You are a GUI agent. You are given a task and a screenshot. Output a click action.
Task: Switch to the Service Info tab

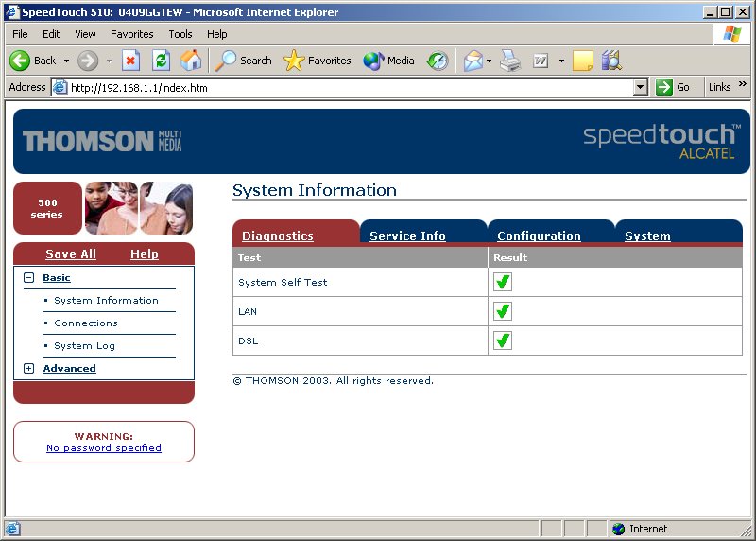coord(407,236)
